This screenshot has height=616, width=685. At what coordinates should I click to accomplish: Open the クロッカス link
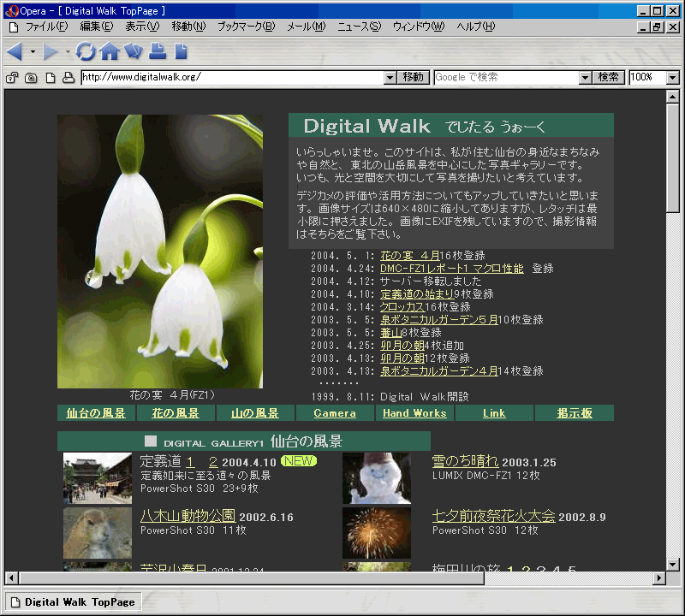[x=402, y=307]
